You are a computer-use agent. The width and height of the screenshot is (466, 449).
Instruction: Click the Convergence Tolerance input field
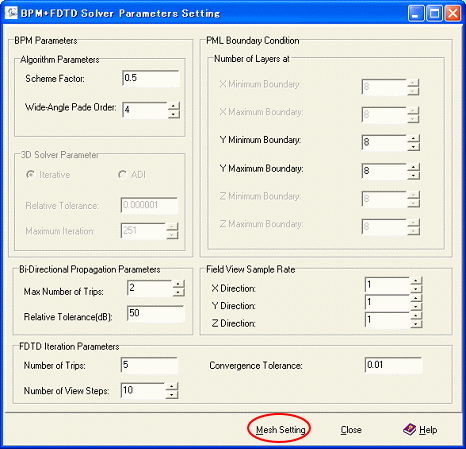[393, 365]
